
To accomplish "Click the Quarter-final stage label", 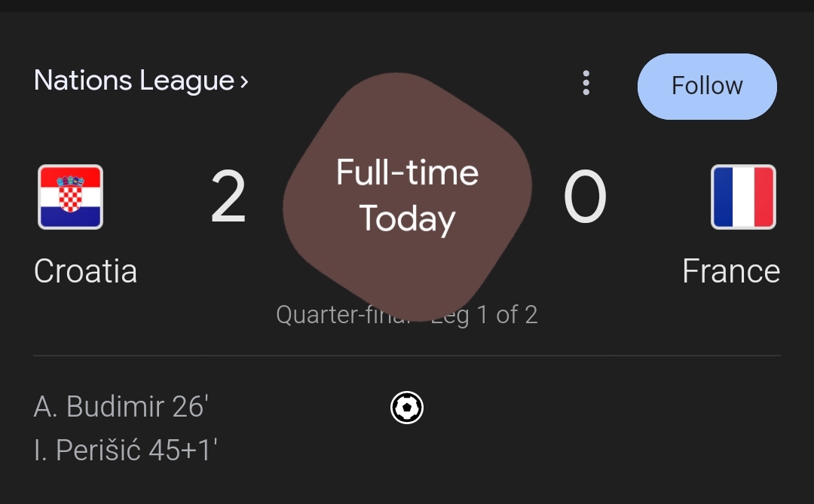I will tap(339, 315).
